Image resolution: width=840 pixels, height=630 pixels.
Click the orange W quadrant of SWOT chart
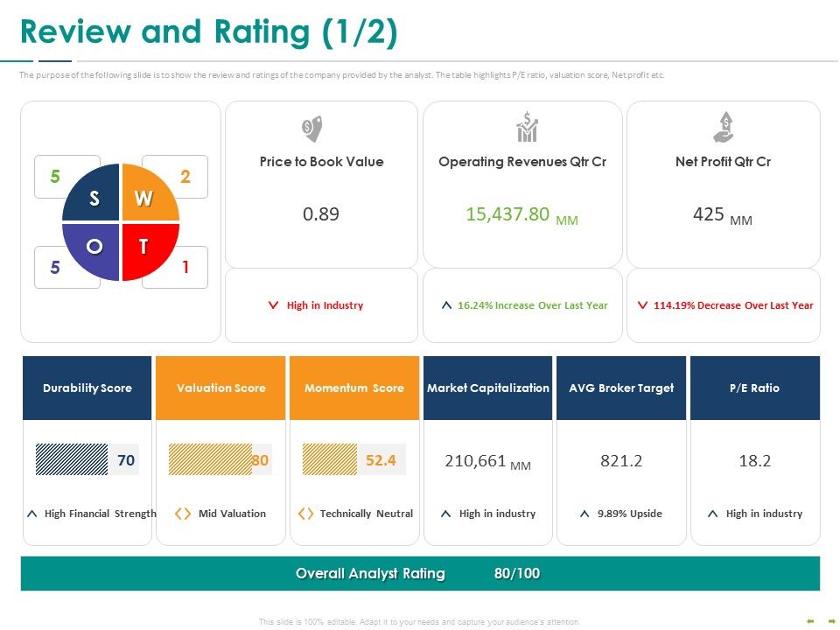coord(150,192)
